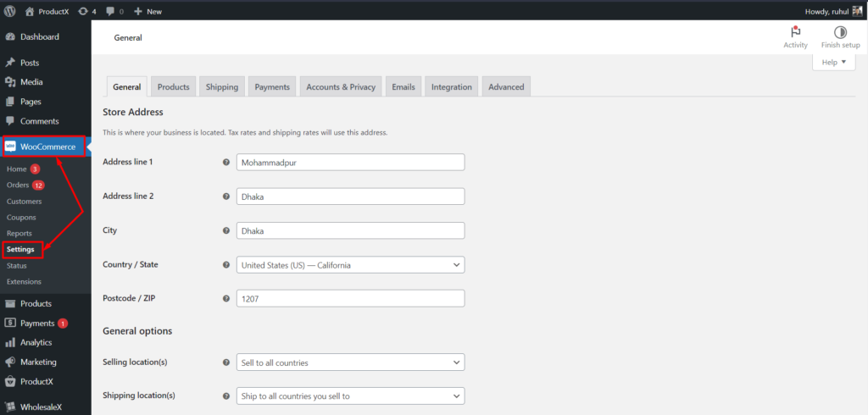Switch to the Emails tab
The height and width of the screenshot is (415, 868).
[403, 87]
